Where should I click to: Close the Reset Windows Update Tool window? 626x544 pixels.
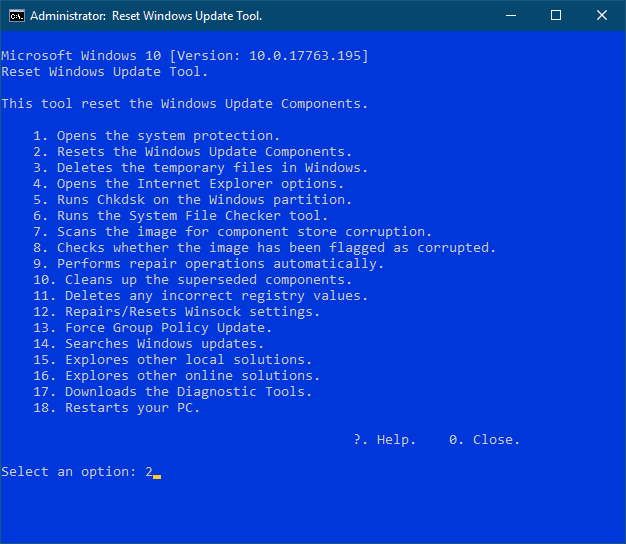click(602, 16)
